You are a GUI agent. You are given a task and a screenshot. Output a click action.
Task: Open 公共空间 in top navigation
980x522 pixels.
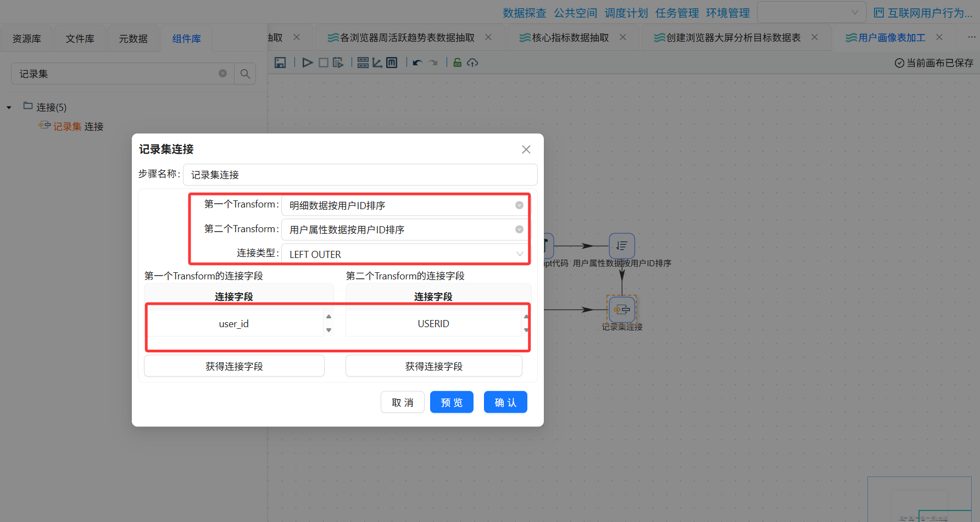[x=576, y=13]
